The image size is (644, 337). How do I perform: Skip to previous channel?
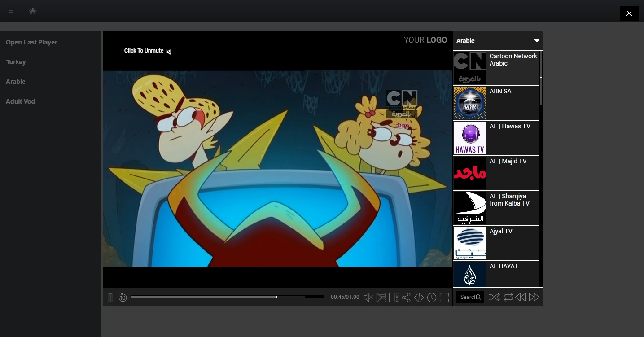(x=521, y=297)
